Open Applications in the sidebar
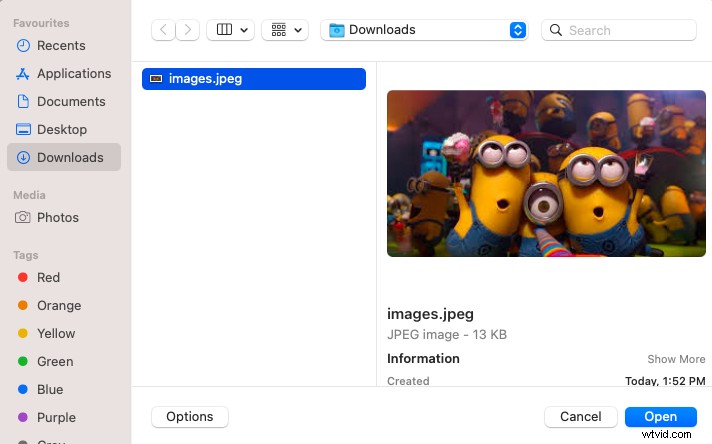 coord(64,74)
